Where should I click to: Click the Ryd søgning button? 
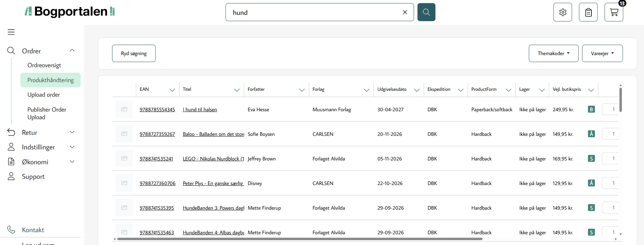(134, 53)
